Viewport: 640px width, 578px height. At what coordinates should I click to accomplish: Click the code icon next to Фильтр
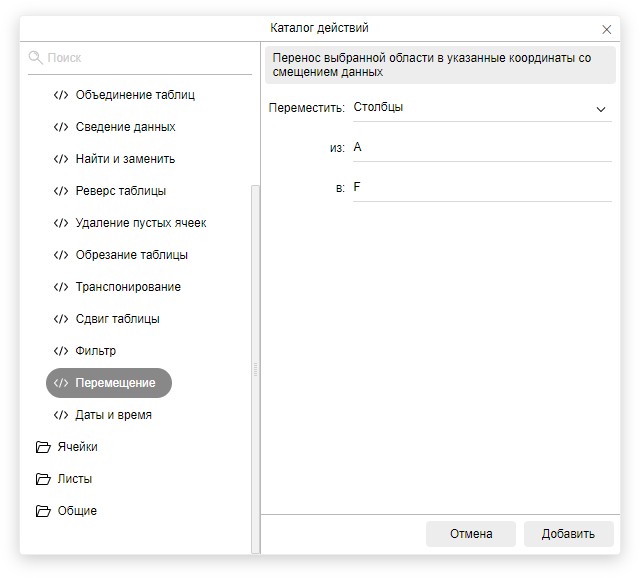point(61,351)
